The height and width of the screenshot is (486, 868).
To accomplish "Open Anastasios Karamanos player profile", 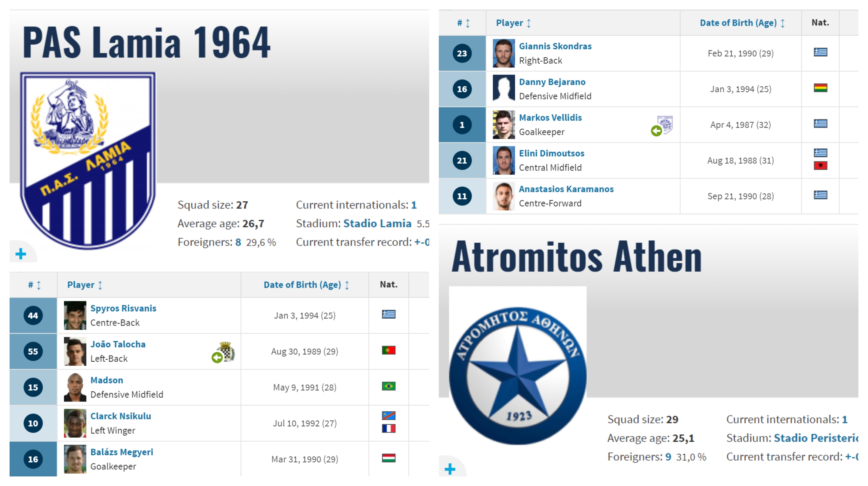I will [566, 189].
